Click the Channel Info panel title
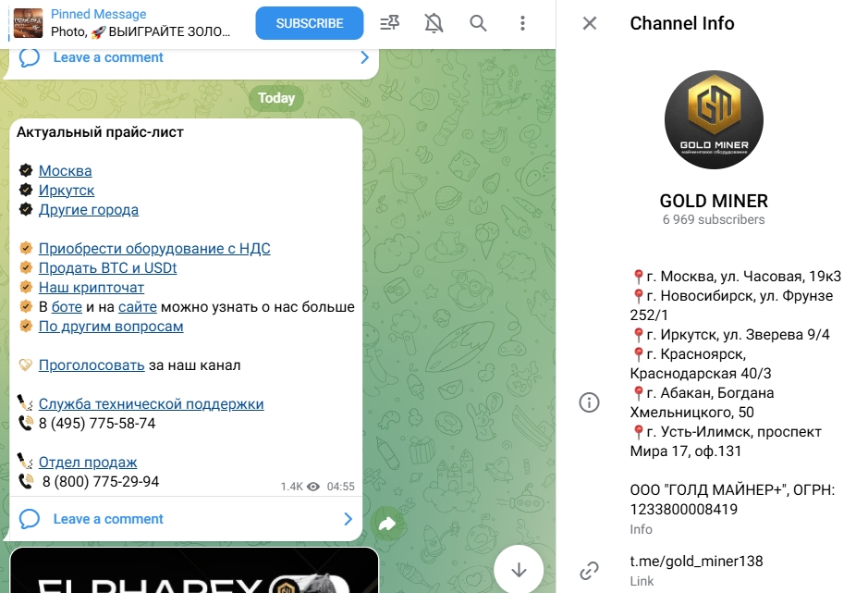 tap(682, 23)
